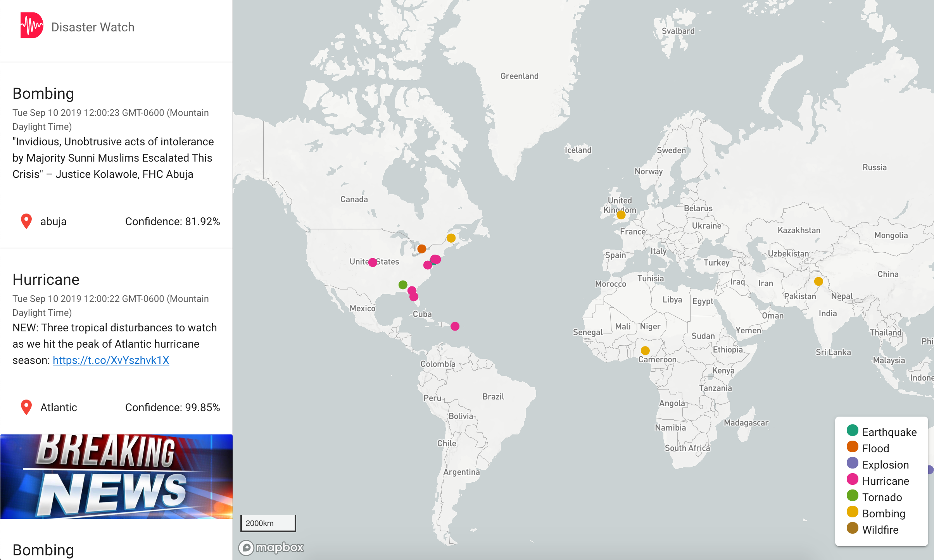
Task: Click the bombing marker near Cameroon
Action: [x=645, y=351]
